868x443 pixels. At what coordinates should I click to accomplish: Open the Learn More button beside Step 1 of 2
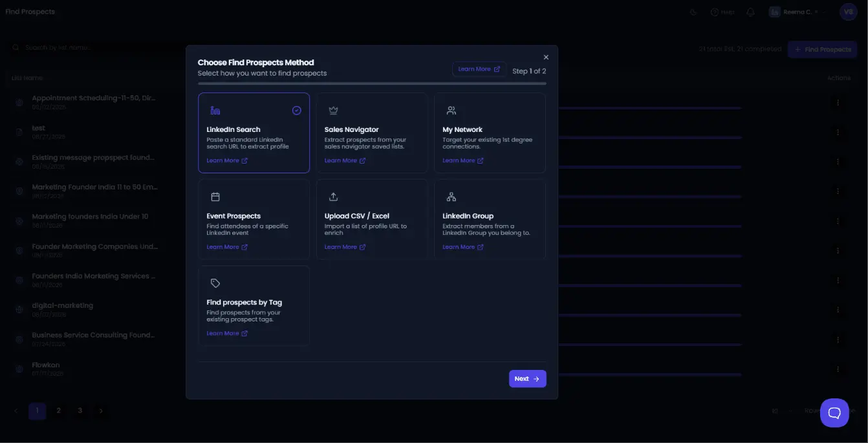(479, 69)
